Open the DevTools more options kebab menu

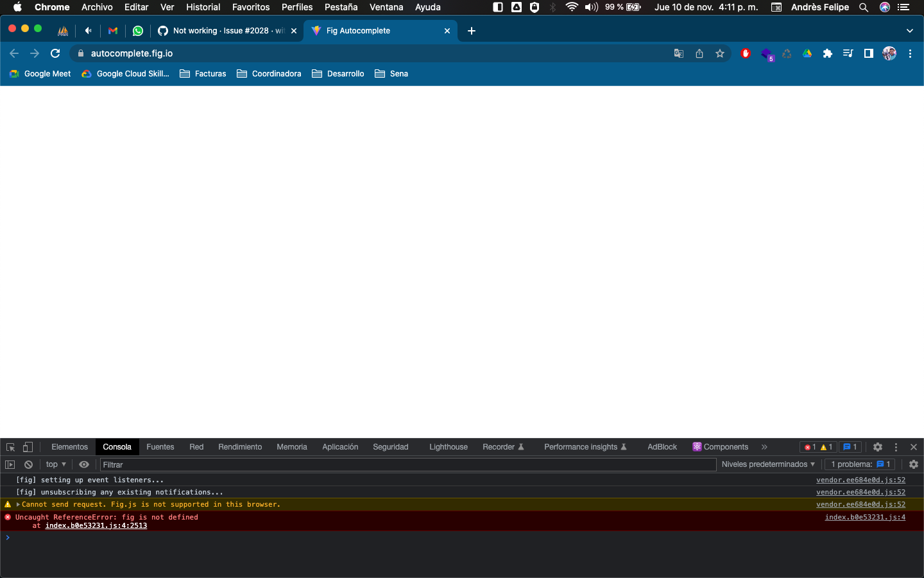pyautogui.click(x=896, y=447)
